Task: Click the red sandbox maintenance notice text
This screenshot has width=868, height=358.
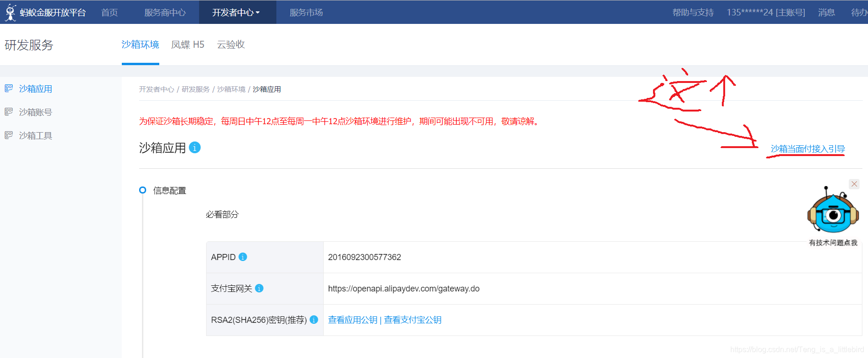Action: (341, 121)
